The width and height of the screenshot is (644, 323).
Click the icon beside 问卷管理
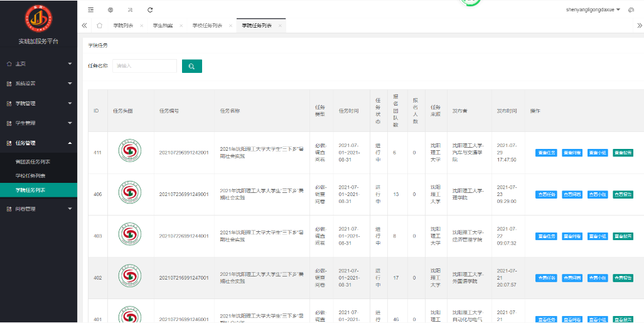click(9, 209)
